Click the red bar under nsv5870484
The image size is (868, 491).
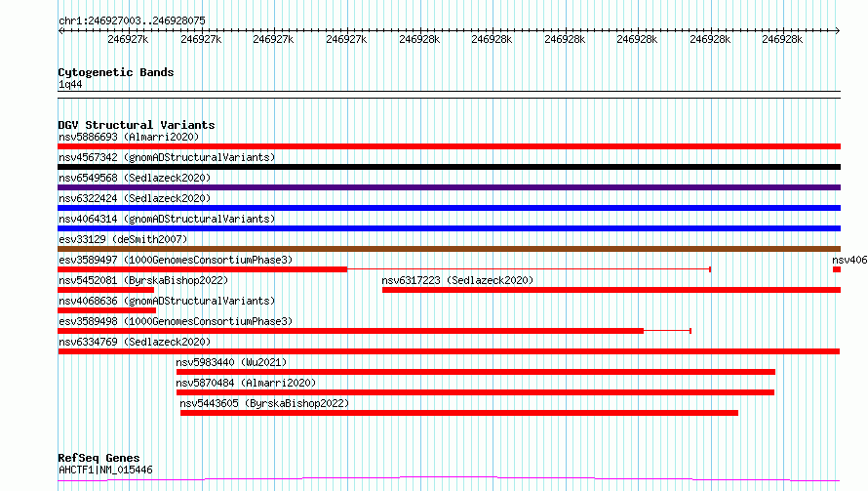pyautogui.click(x=475, y=392)
